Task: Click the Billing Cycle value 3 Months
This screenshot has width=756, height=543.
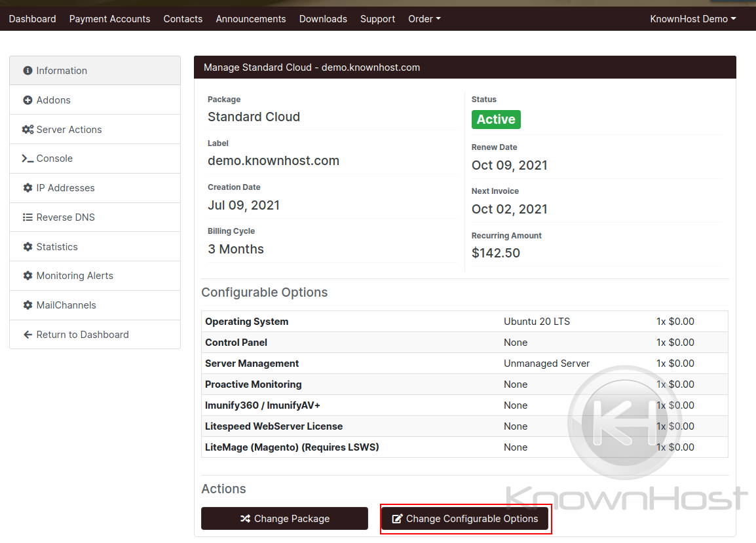Action: pos(236,249)
